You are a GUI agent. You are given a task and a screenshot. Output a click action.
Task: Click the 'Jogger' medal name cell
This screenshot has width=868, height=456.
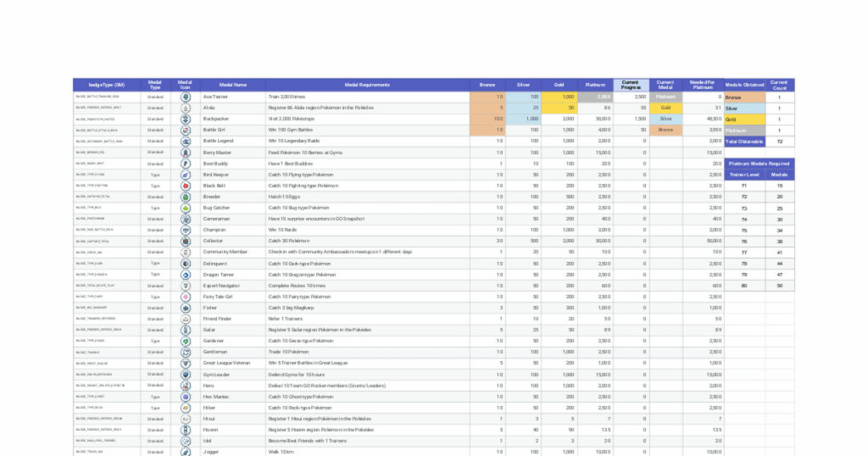point(232,452)
